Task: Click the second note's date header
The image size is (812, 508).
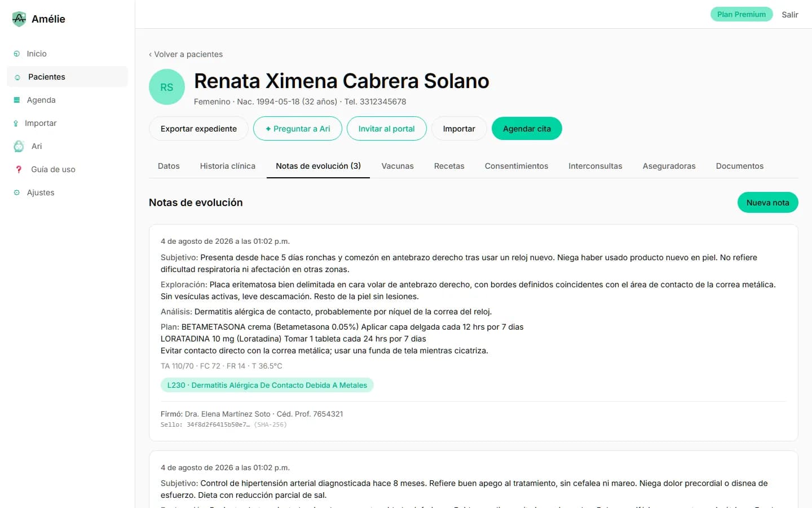Action: pos(225,467)
